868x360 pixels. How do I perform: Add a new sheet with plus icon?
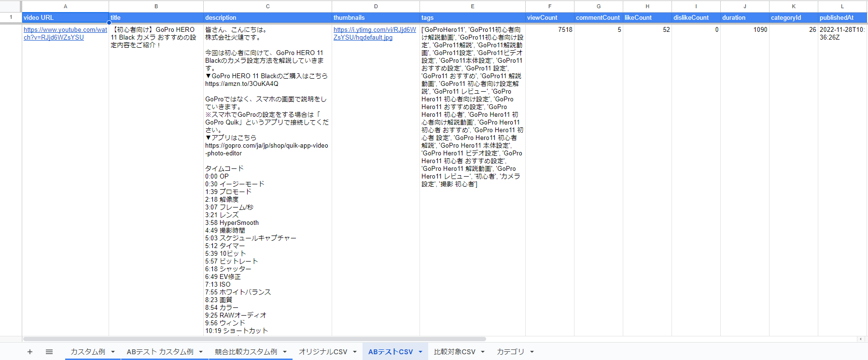30,352
